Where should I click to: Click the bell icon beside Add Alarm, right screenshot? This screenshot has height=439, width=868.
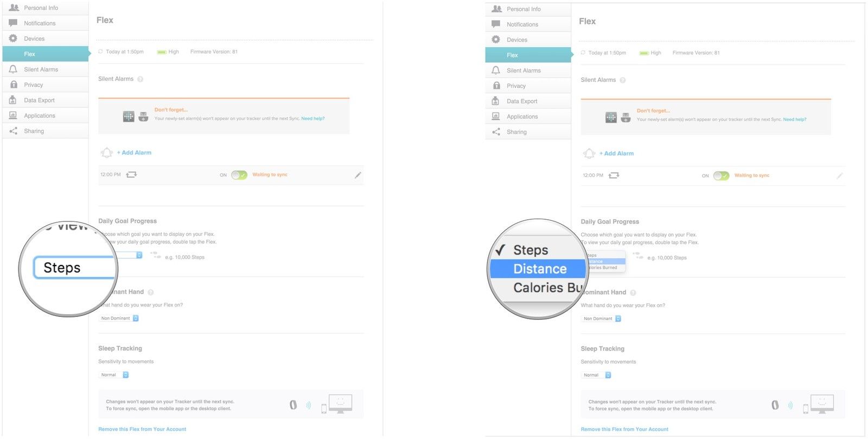tap(589, 154)
